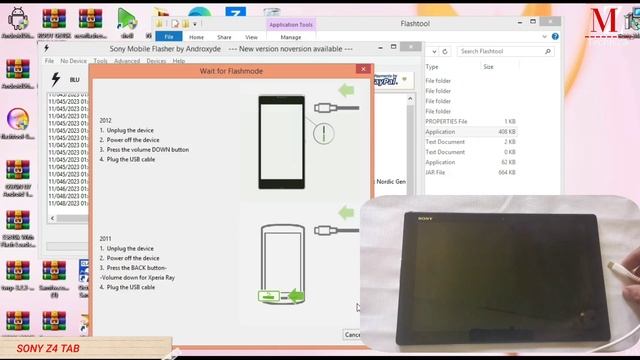Click the progress bar below the log
The height and width of the screenshot is (360, 640).
pos(67,246)
